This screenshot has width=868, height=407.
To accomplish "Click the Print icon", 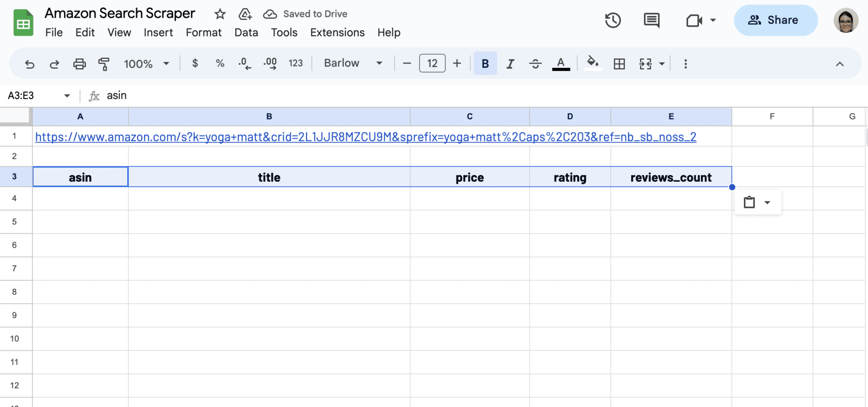I will tap(79, 64).
